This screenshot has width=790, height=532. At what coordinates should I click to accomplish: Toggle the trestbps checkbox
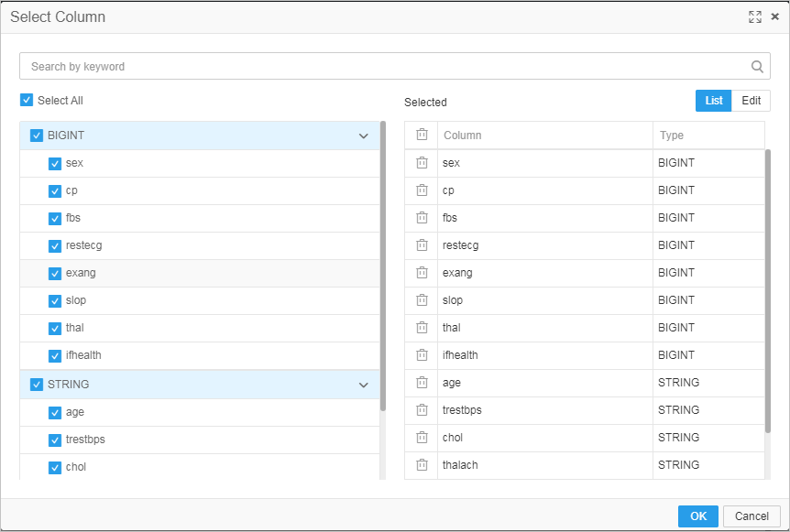point(54,440)
